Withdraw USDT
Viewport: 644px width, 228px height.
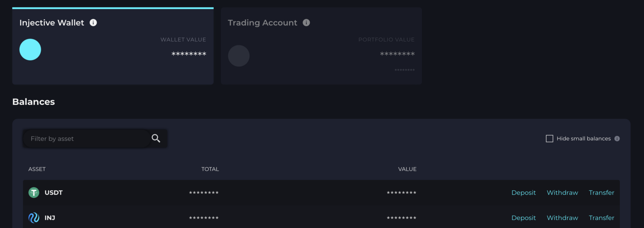[562, 193]
